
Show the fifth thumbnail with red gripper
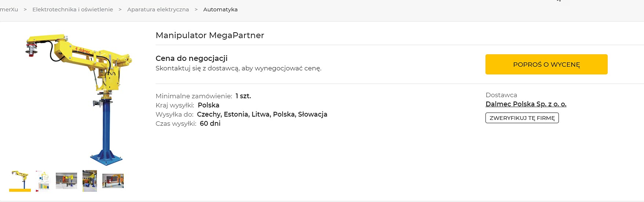(x=113, y=181)
